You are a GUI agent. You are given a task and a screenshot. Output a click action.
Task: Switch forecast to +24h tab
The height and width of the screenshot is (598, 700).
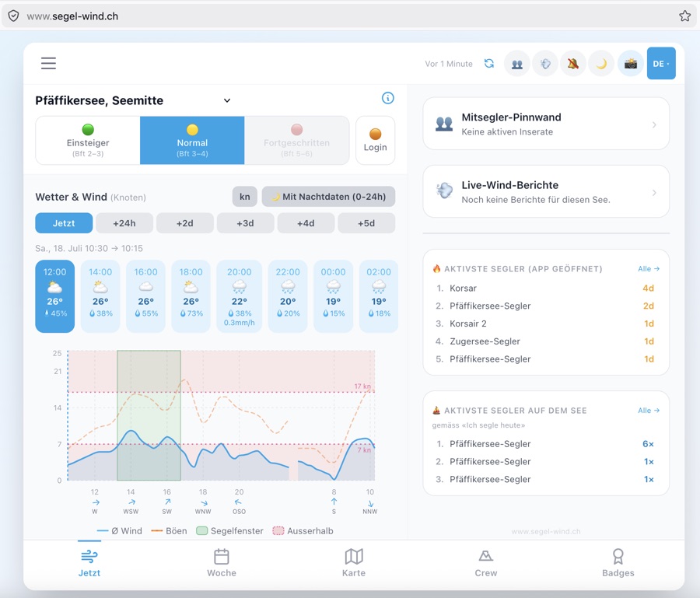click(124, 223)
